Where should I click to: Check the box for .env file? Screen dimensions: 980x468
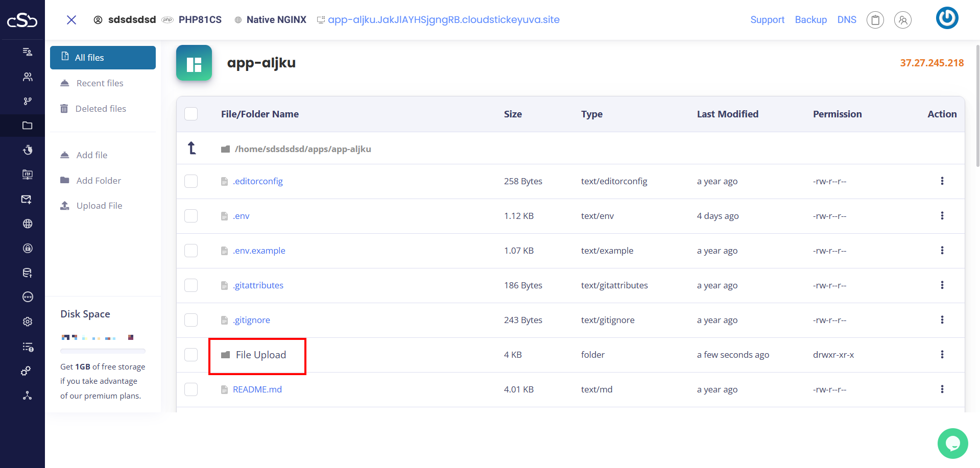click(191, 216)
